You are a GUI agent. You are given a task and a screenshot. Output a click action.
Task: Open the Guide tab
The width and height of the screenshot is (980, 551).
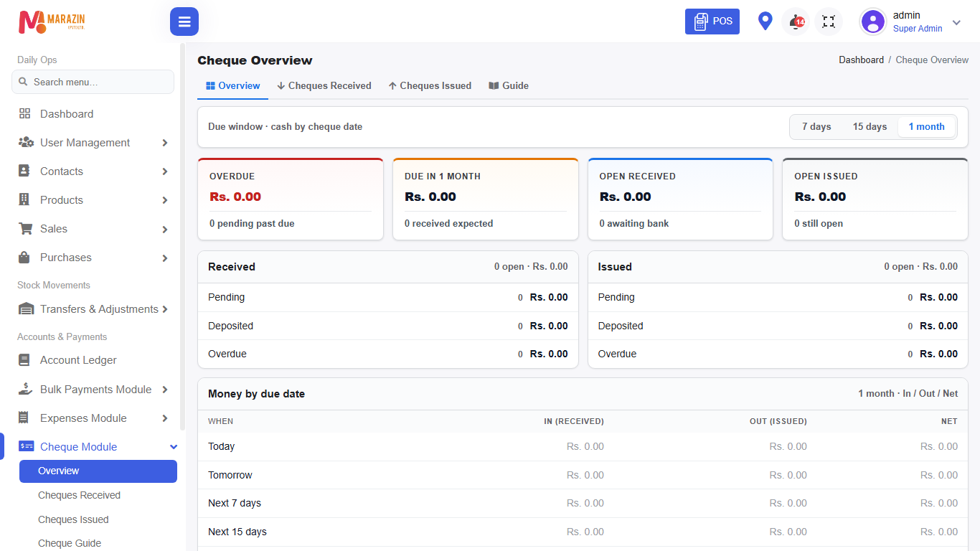[x=509, y=86]
